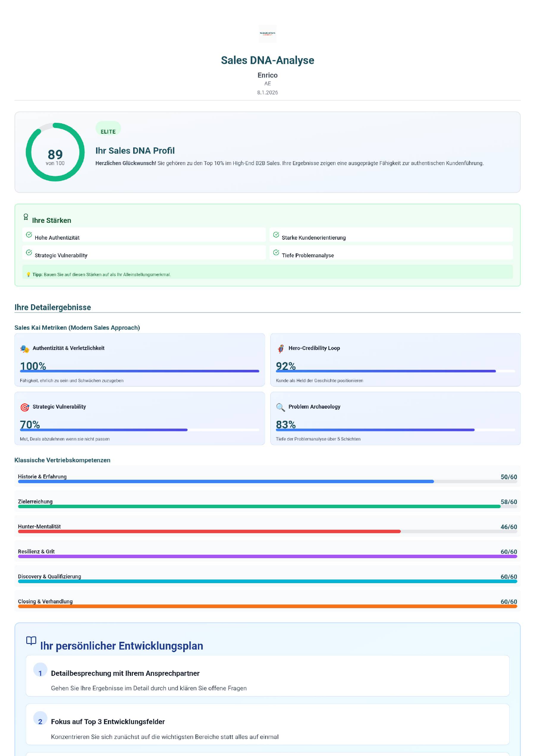Click the lightbulb icon next to Tipp

coord(28,275)
